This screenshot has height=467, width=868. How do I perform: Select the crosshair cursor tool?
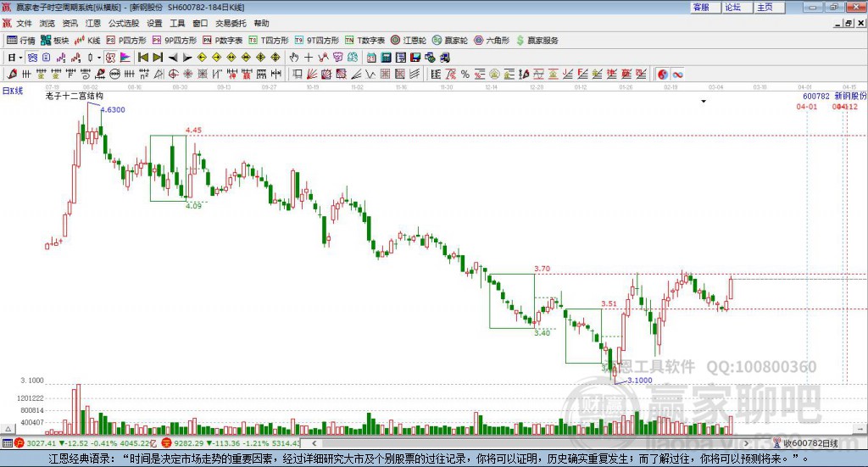coord(309,58)
